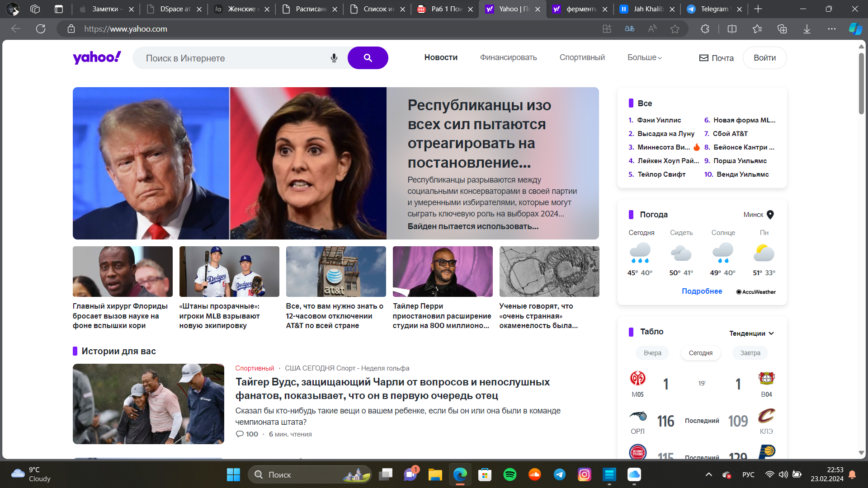Select Вчера scoreboard tab
Image resolution: width=868 pixels, height=488 pixels.
[652, 353]
